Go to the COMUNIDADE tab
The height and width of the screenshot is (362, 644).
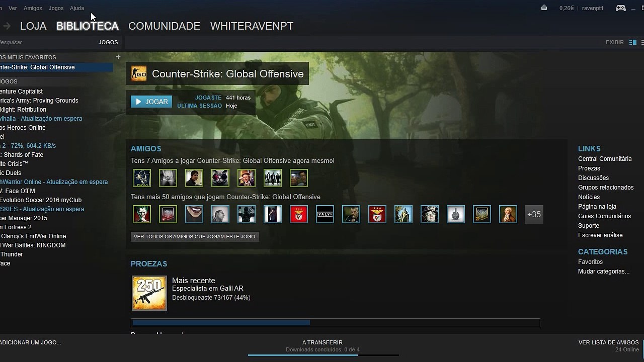(x=164, y=26)
